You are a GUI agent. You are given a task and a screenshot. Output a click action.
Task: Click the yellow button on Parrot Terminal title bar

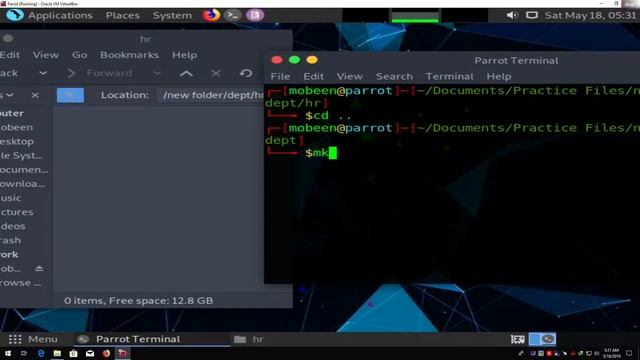[312, 60]
